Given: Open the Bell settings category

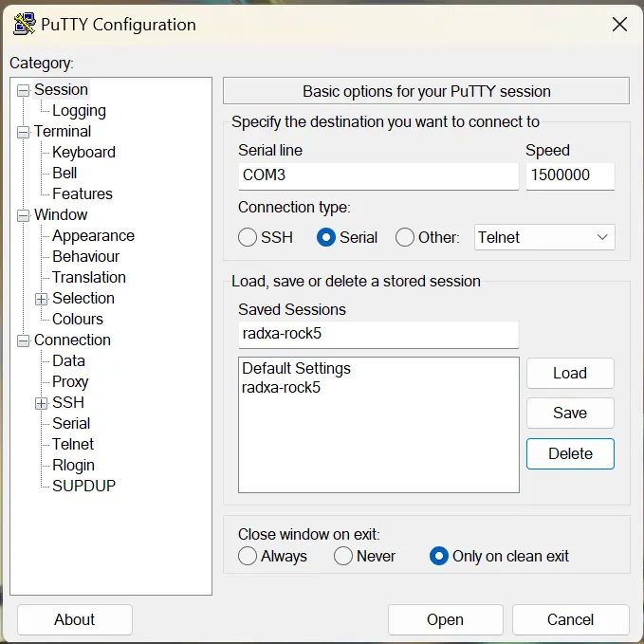Looking at the screenshot, I should (x=64, y=173).
